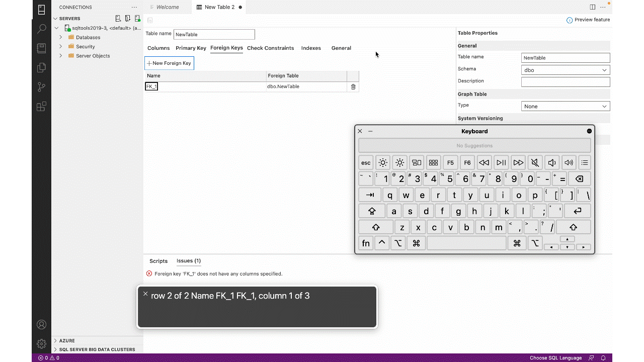This screenshot has width=644, height=362.
Task: Open the Graph Table Type dropdown
Action: point(565,106)
